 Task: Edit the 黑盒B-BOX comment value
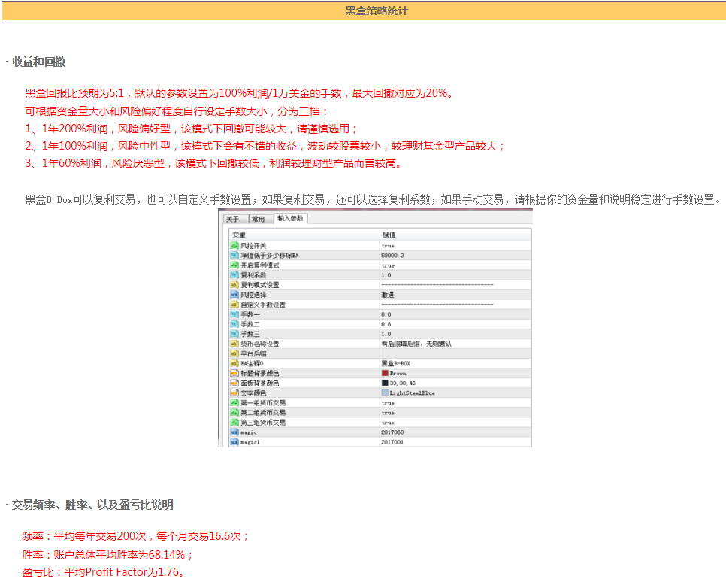(x=455, y=363)
